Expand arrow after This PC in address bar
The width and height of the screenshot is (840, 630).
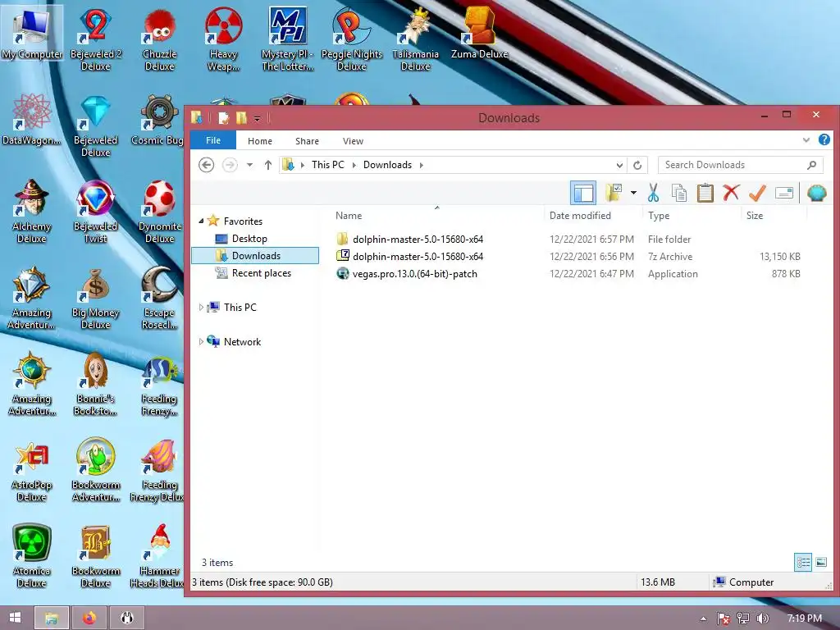pos(354,165)
